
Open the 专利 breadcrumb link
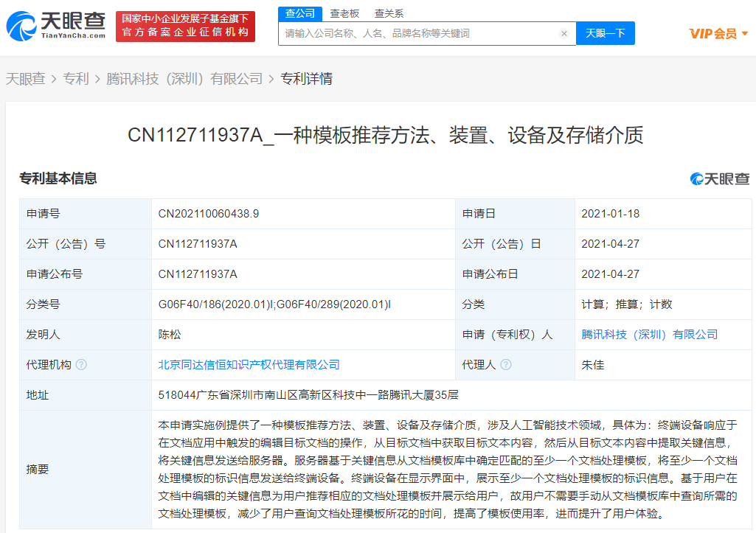click(76, 79)
